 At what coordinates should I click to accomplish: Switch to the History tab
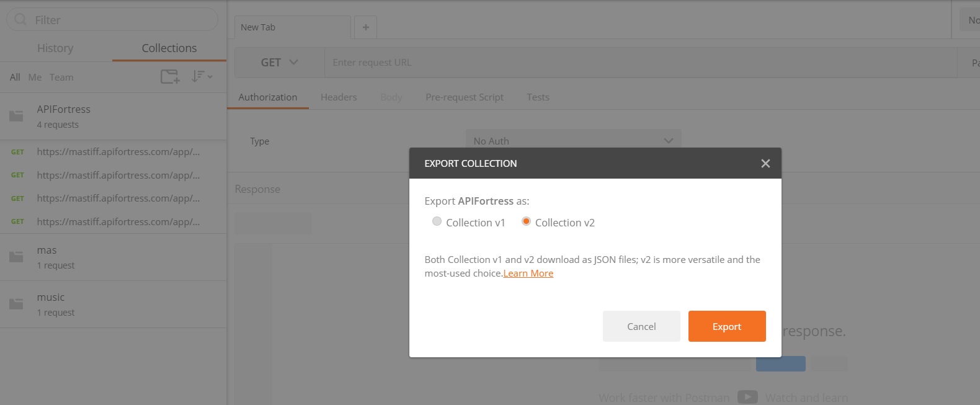[x=55, y=48]
